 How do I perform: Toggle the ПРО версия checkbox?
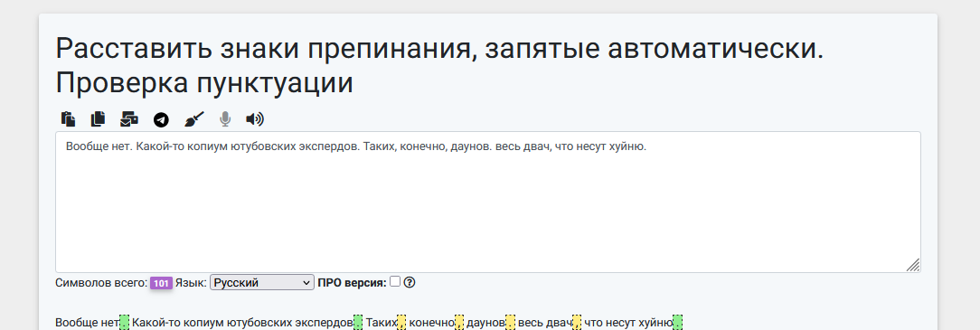click(395, 281)
